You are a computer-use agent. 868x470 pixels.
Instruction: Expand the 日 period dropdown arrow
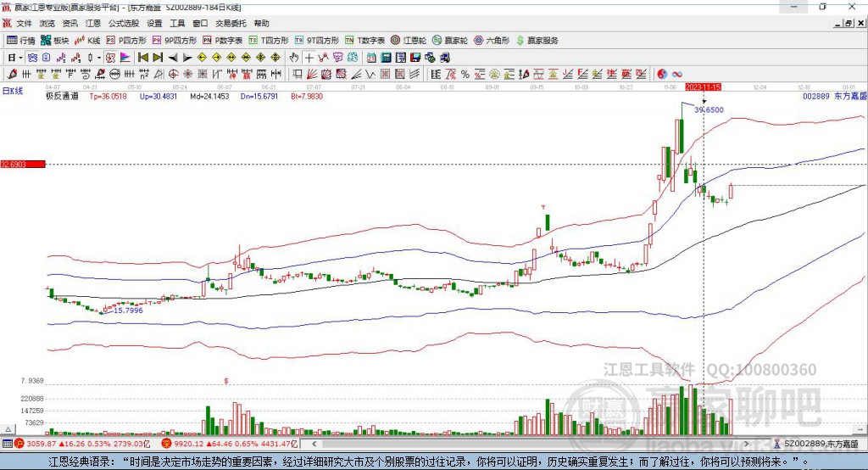pos(20,58)
